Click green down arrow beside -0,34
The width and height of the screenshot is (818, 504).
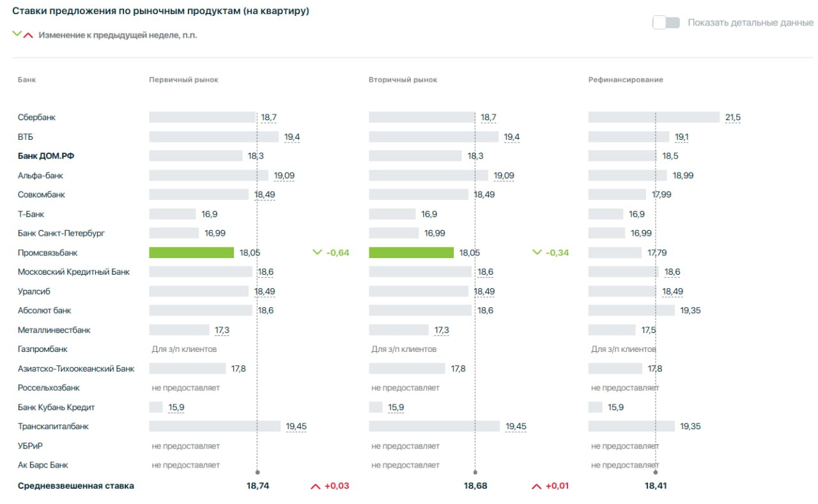[537, 252]
